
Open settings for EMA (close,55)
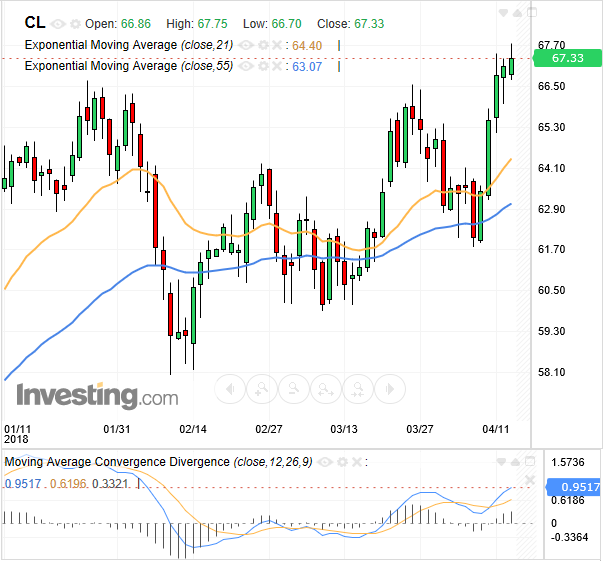[x=264, y=66]
